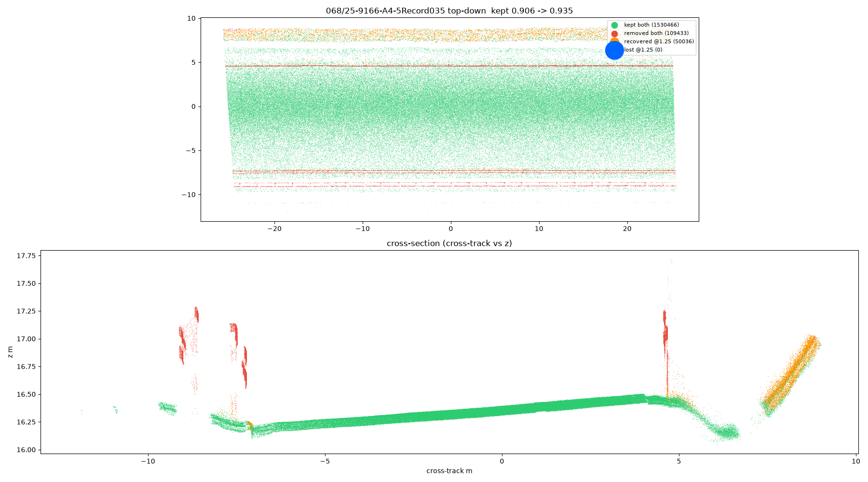Click the small orange cluster near cross-track -7
The width and height of the screenshot is (868, 482).
(x=250, y=426)
